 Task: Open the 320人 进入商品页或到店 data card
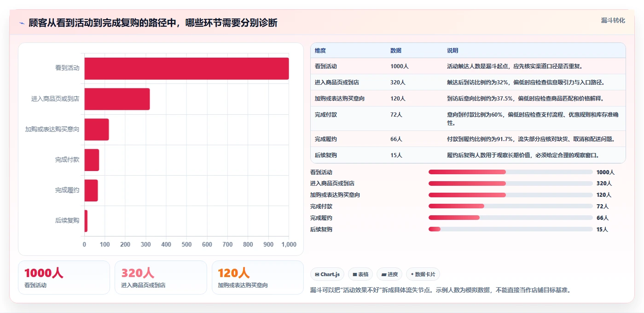tap(161, 278)
